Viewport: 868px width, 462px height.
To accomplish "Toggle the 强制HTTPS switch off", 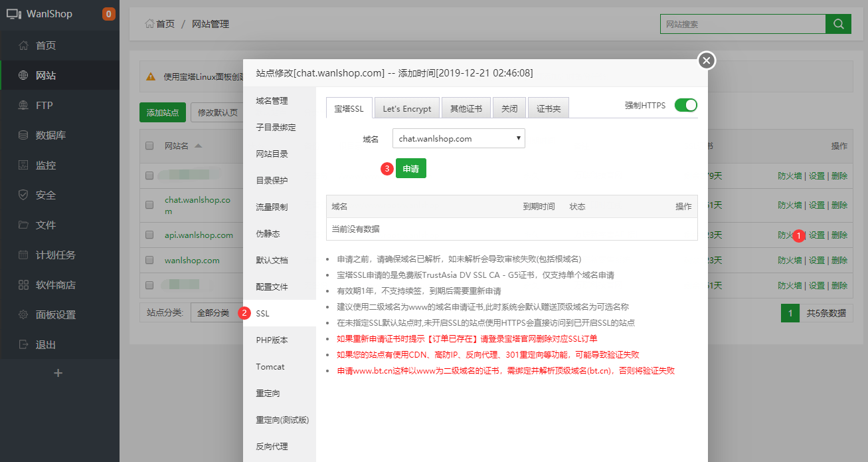I will [x=685, y=105].
